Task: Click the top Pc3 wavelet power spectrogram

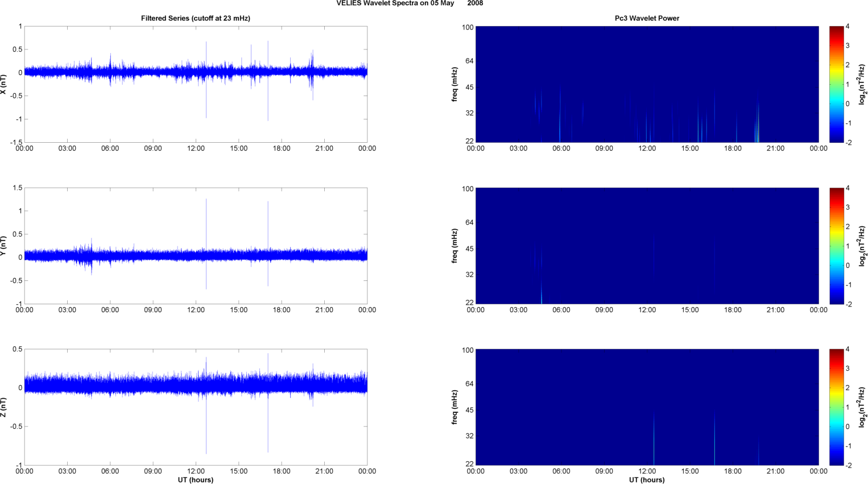Action: click(x=647, y=84)
